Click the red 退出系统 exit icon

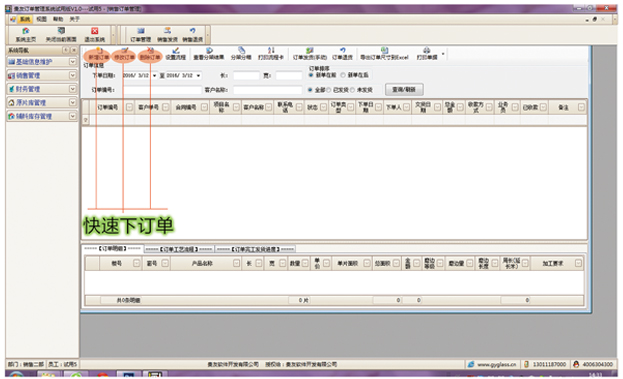coord(95,35)
